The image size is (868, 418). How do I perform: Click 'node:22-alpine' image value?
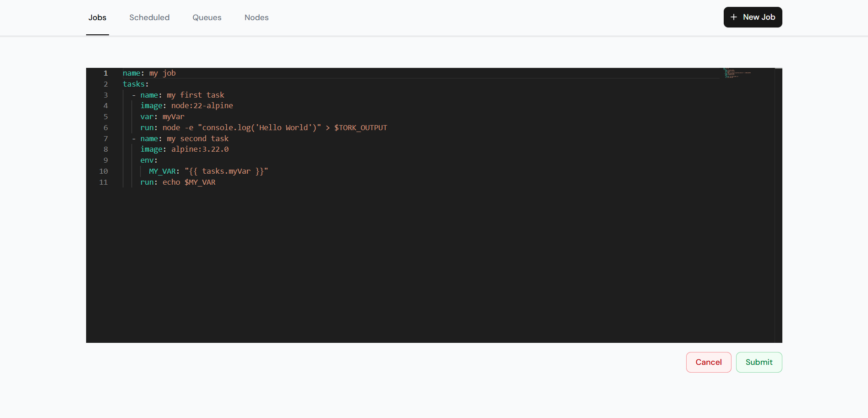tap(202, 106)
